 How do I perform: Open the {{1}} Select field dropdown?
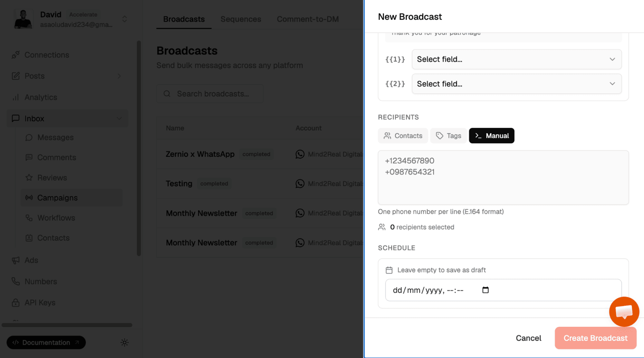[x=517, y=59]
